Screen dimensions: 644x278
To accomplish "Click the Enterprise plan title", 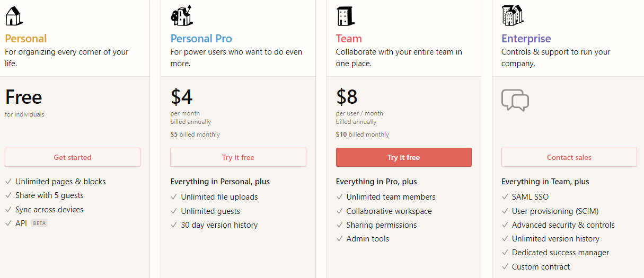I will [x=526, y=39].
